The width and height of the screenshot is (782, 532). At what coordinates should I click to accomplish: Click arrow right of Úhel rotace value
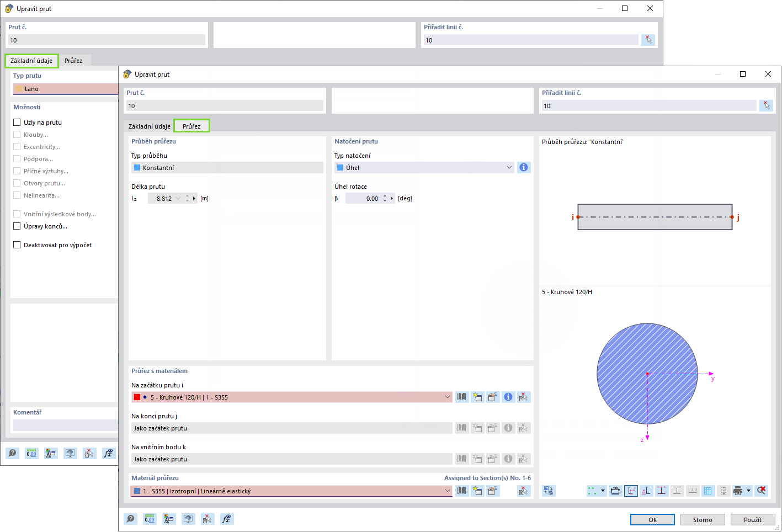pos(392,198)
